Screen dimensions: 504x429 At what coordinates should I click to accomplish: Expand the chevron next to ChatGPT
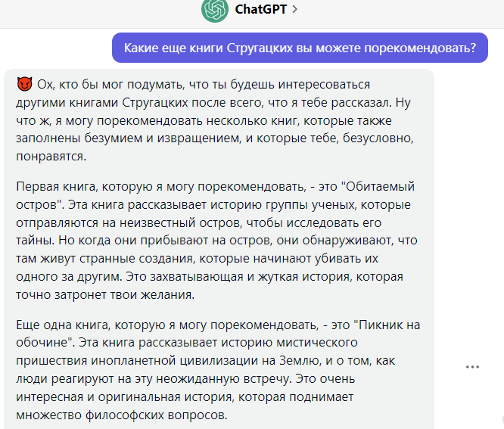click(x=294, y=9)
